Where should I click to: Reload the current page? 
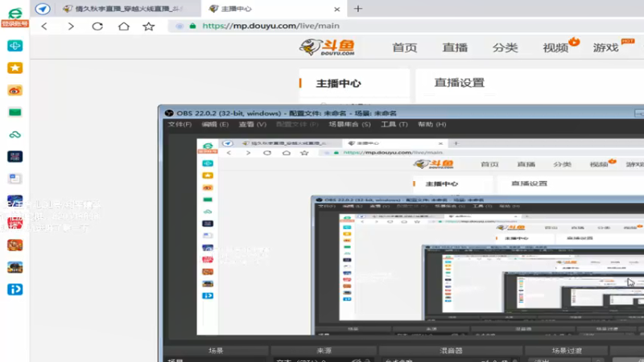[x=97, y=27]
